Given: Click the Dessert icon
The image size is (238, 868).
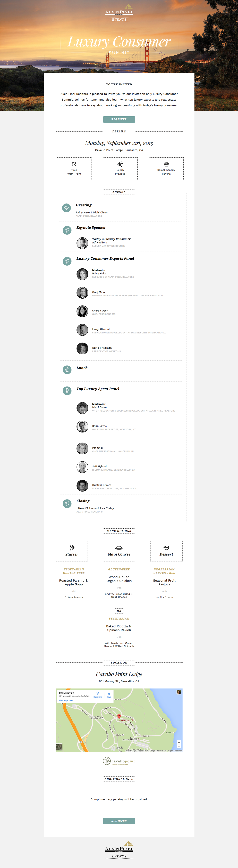Looking at the screenshot, I should point(166,547).
